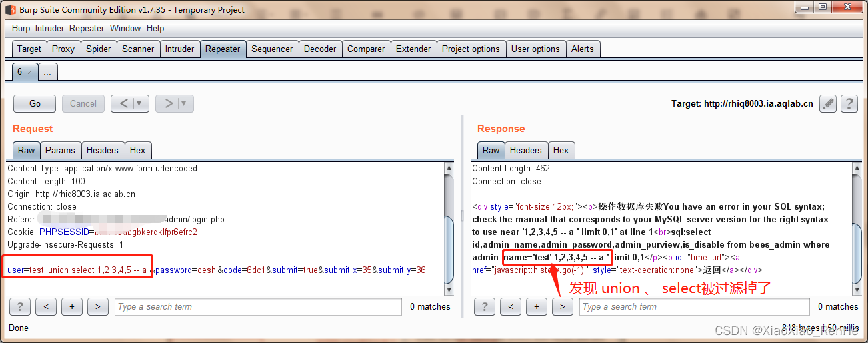Screen dimensions: 868x343
Task: Click the PHPSESSID cookie line
Action: click(103, 232)
